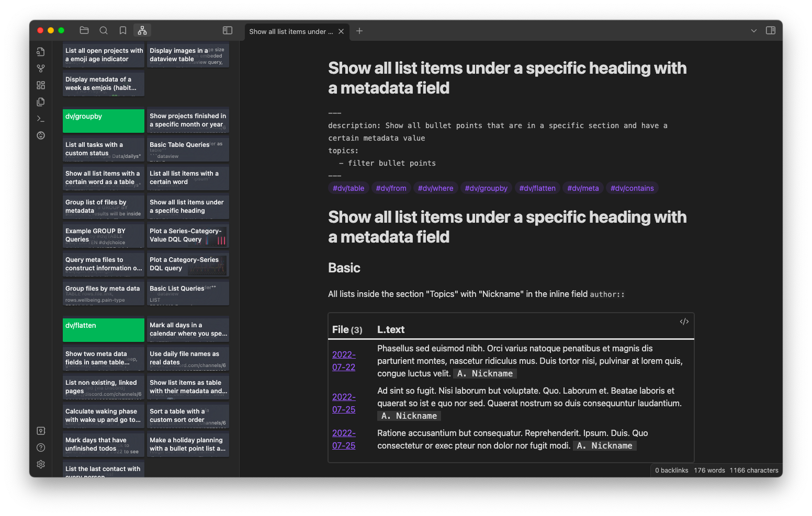Viewport: 812px width, 516px height.
Task: Open the #dv/groupby tag
Action: tap(486, 188)
